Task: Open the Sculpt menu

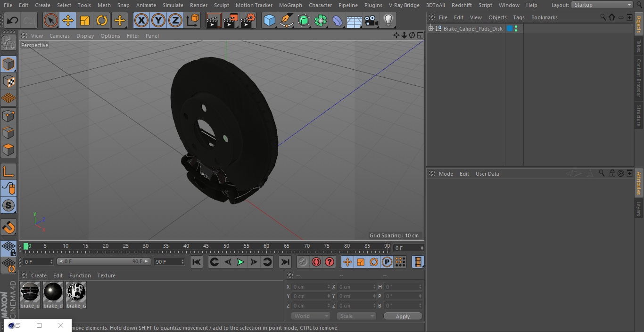Action: (x=221, y=5)
